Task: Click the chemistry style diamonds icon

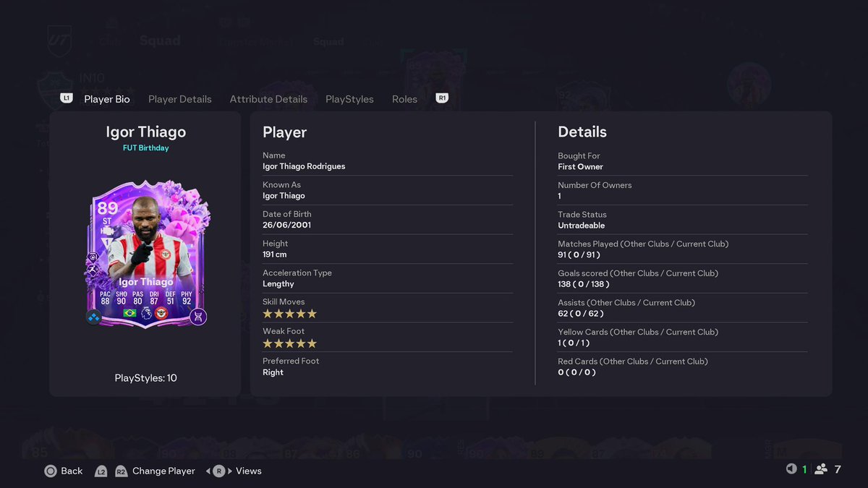Action: tap(94, 317)
